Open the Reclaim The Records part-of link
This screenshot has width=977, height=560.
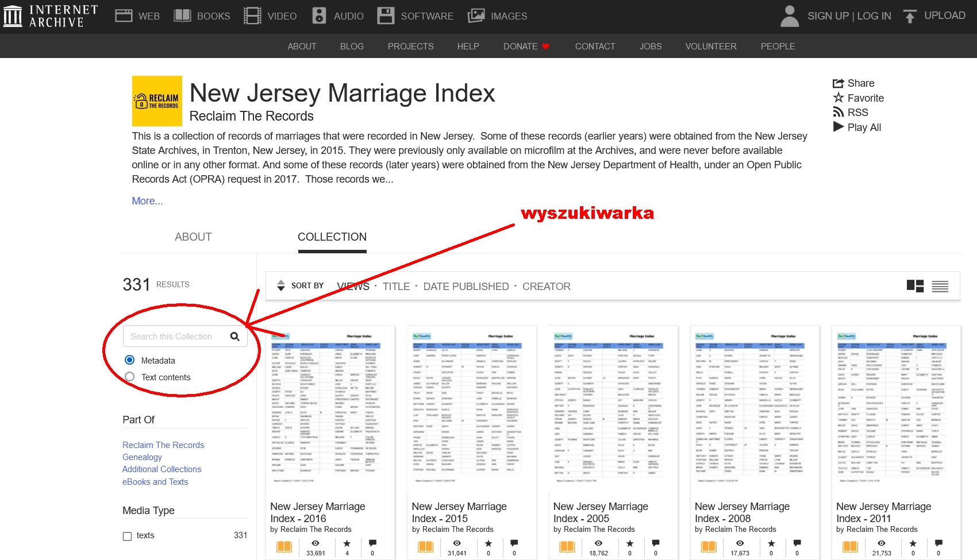pyautogui.click(x=163, y=445)
